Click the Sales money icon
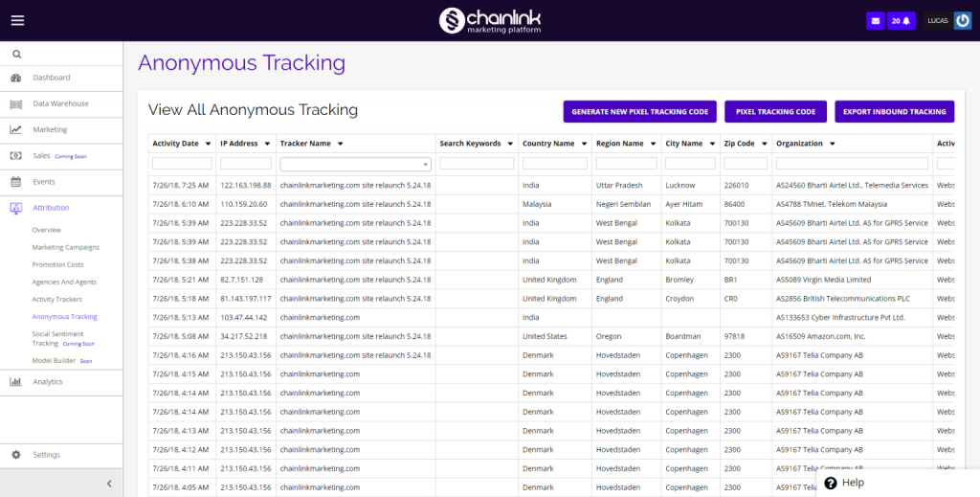The height and width of the screenshot is (497, 980). coord(15,156)
